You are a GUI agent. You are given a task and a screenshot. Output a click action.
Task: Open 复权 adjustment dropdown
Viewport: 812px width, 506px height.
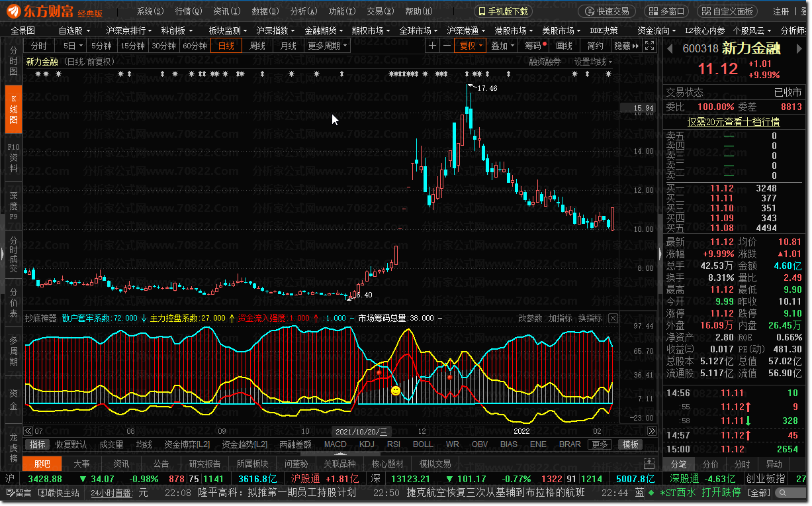tap(470, 46)
